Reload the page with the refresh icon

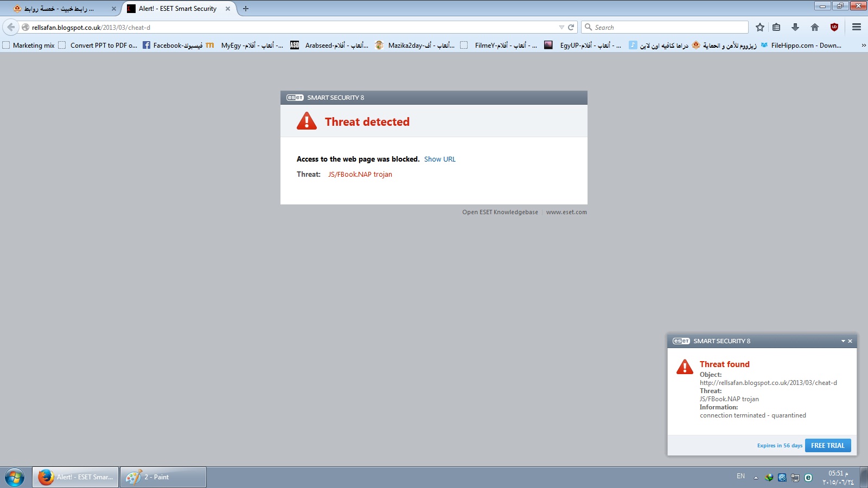click(571, 27)
